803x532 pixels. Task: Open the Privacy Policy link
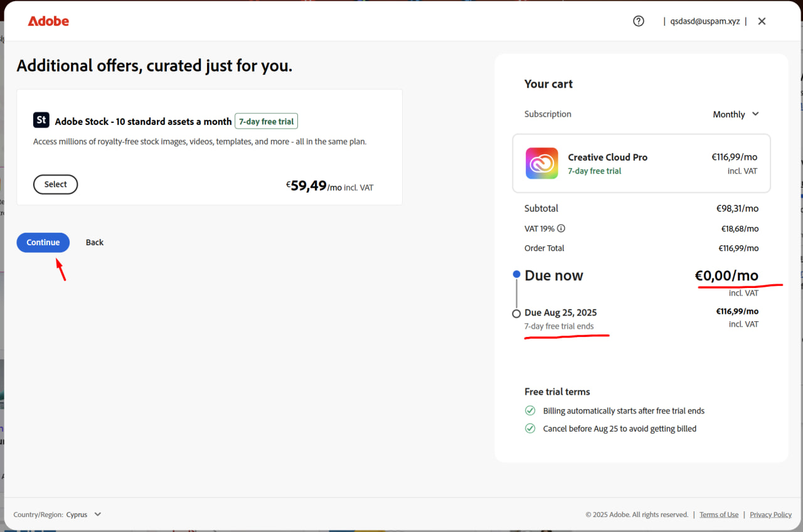click(x=770, y=514)
